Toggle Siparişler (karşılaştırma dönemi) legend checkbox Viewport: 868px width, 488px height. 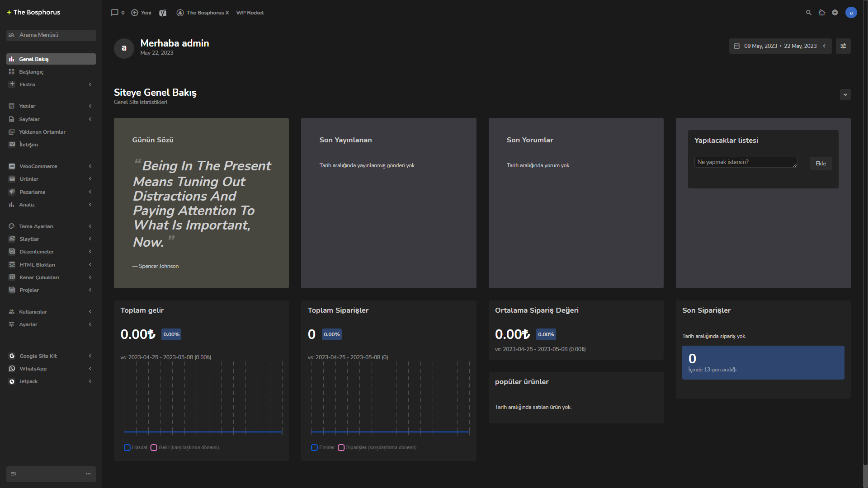(x=341, y=448)
